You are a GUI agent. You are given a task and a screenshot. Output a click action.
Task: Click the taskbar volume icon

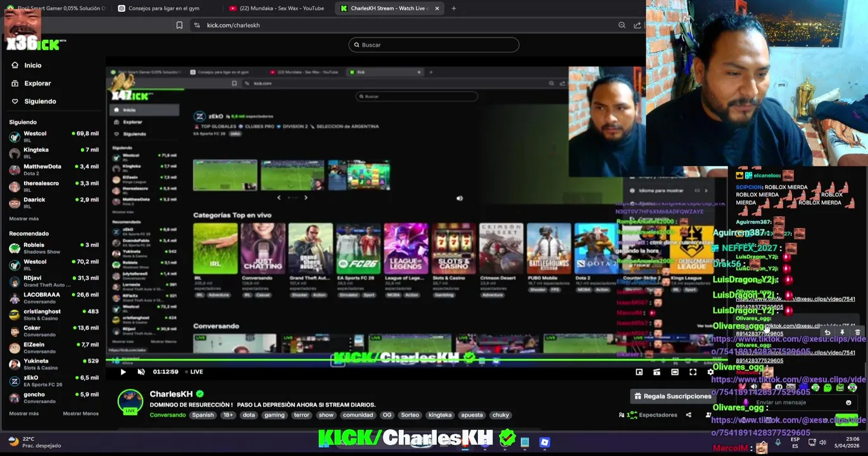point(823,442)
